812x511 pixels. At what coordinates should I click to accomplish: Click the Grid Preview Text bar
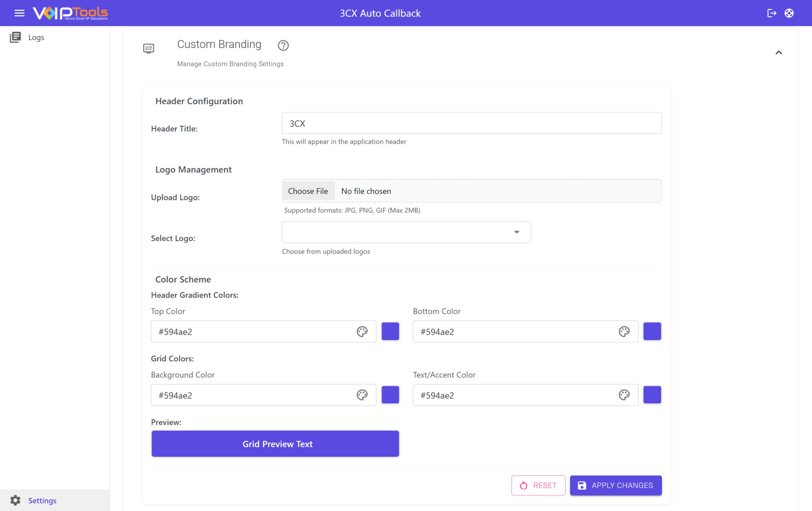[x=275, y=444]
